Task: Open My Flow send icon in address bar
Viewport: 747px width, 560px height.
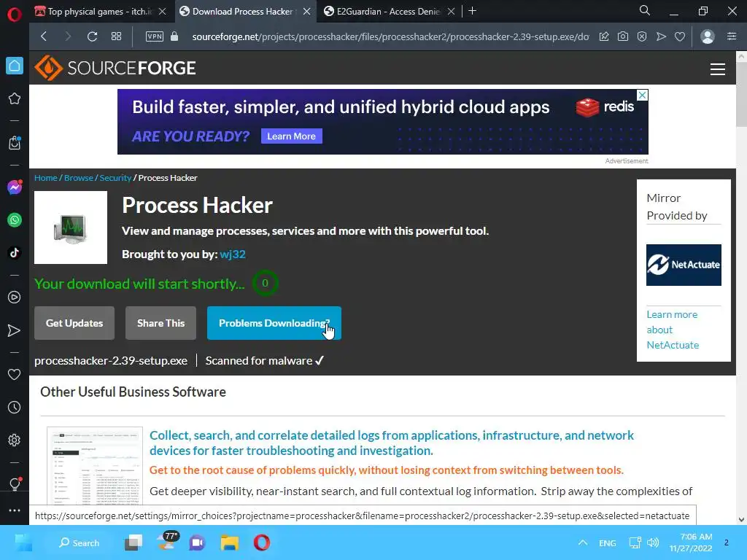Action: click(661, 36)
